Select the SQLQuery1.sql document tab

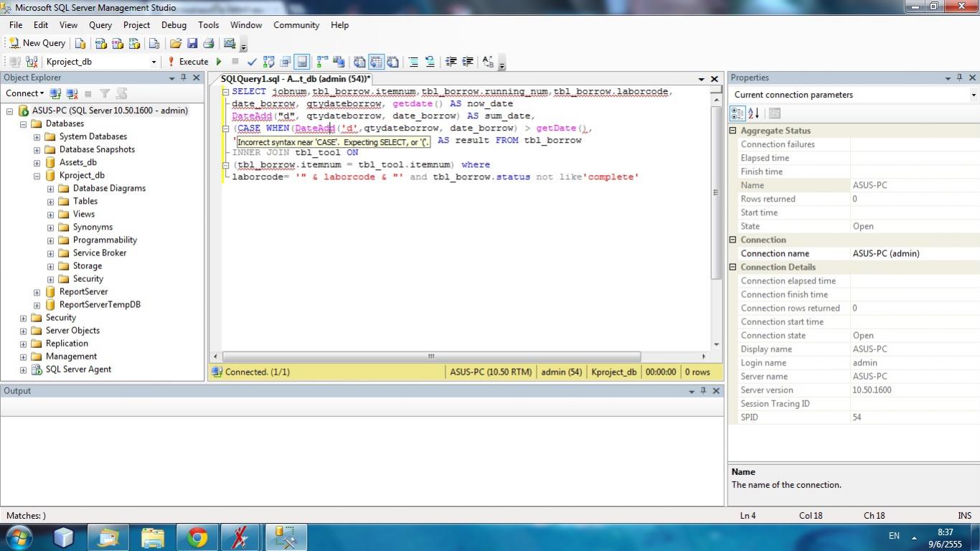pyautogui.click(x=296, y=79)
